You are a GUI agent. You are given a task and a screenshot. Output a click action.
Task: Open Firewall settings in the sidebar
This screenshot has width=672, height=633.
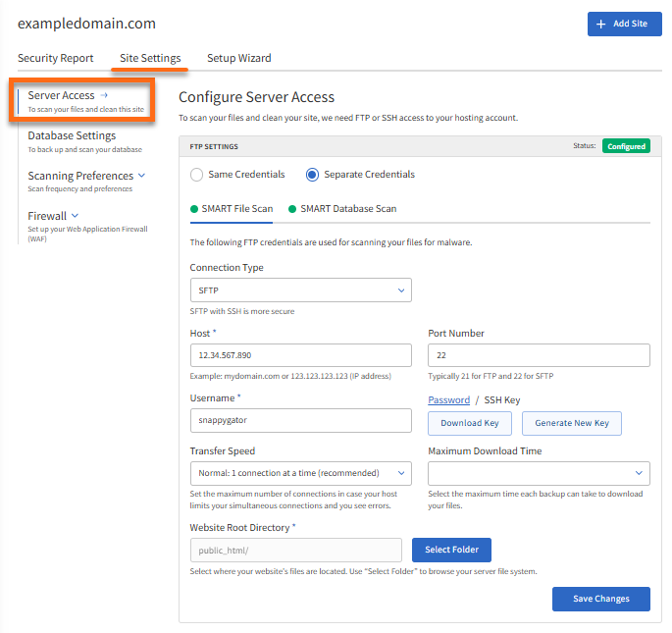pyautogui.click(x=47, y=216)
